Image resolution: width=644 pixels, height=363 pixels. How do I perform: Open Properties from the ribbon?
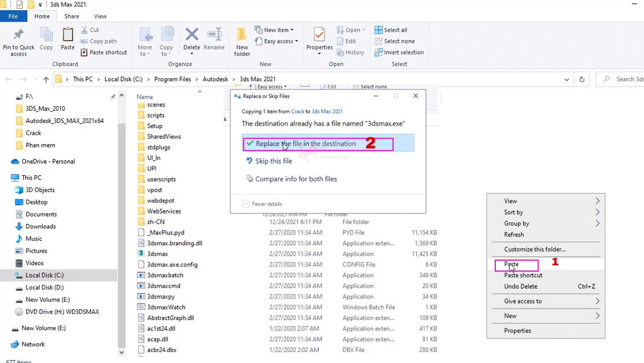point(319,41)
